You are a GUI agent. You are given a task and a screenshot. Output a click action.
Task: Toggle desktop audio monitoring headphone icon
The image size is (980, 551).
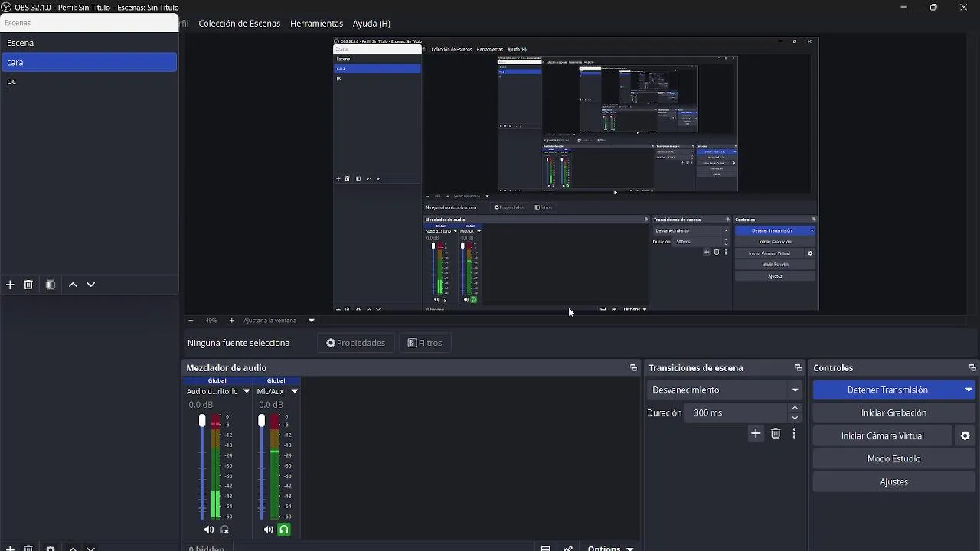pos(225,530)
